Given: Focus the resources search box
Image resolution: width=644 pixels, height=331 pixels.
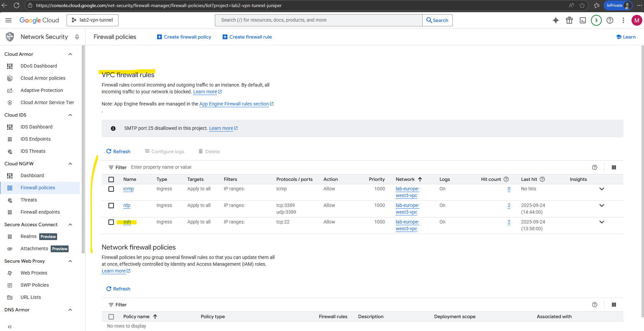Looking at the screenshot, I should tap(319, 20).
